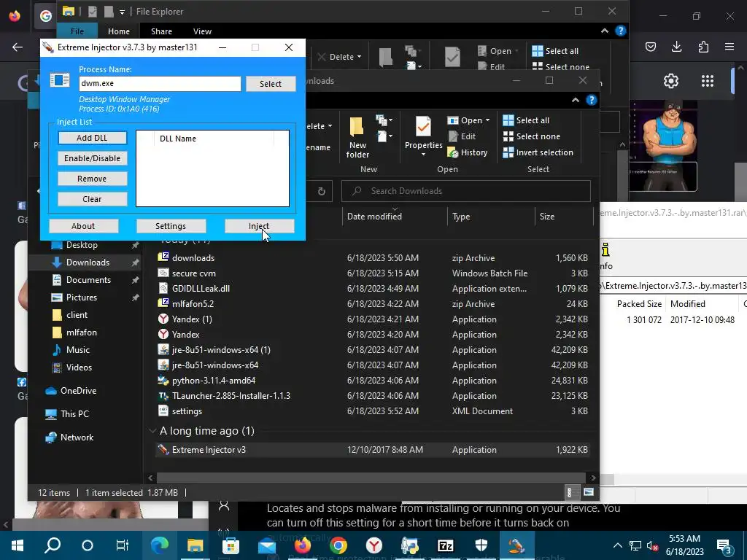
Task: Open the mlfafon folder in navigation pane
Action: [x=82, y=332]
